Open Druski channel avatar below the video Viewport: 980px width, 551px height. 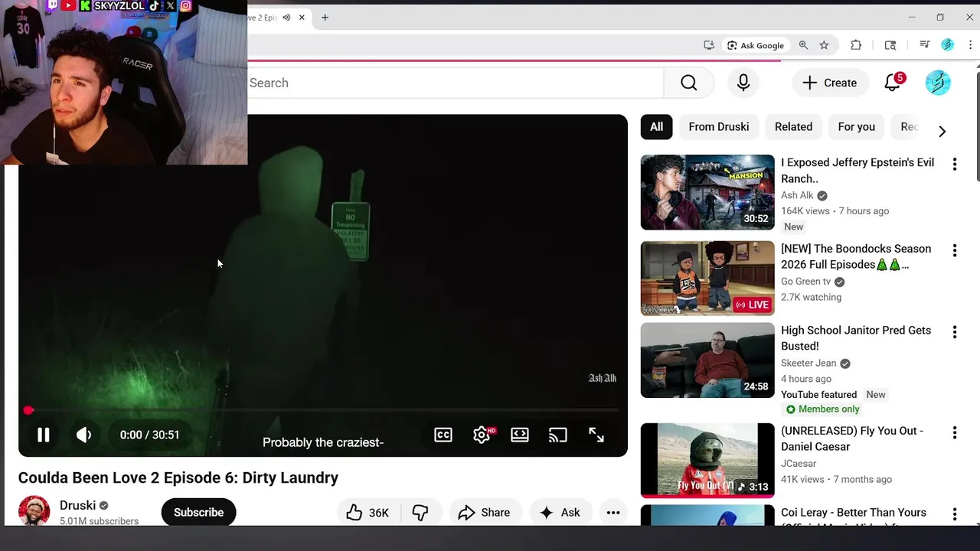[34, 511]
